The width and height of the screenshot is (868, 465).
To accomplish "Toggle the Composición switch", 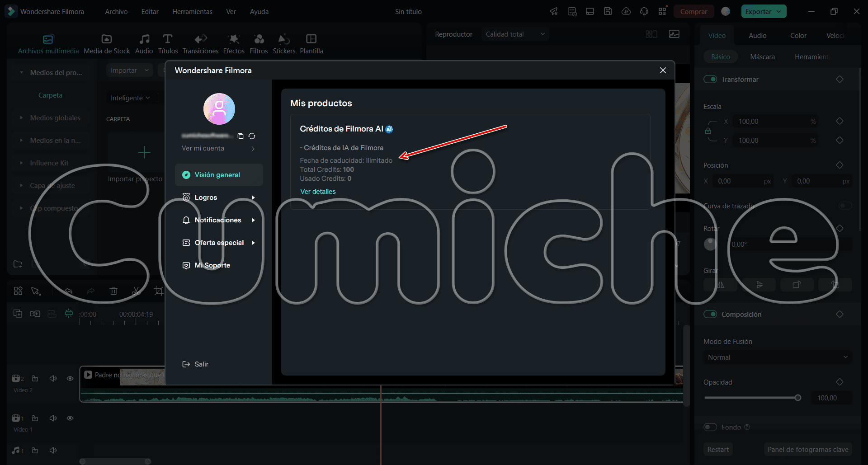I will 710,314.
